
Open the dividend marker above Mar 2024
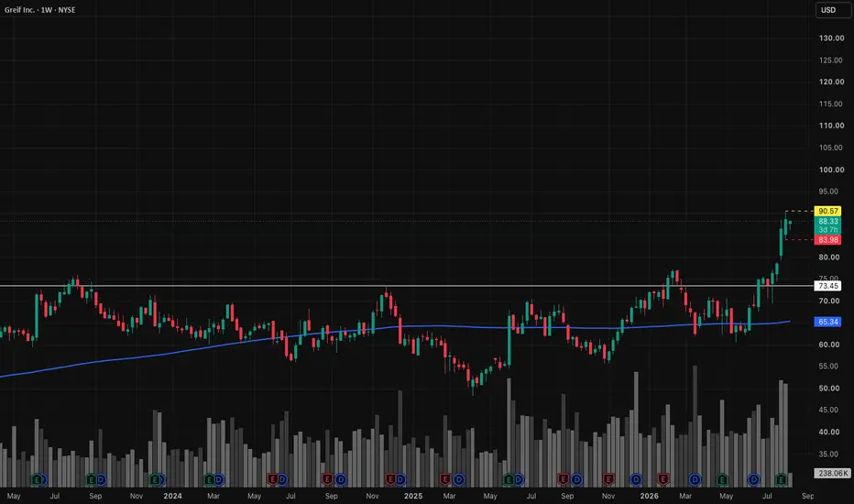pos(218,479)
